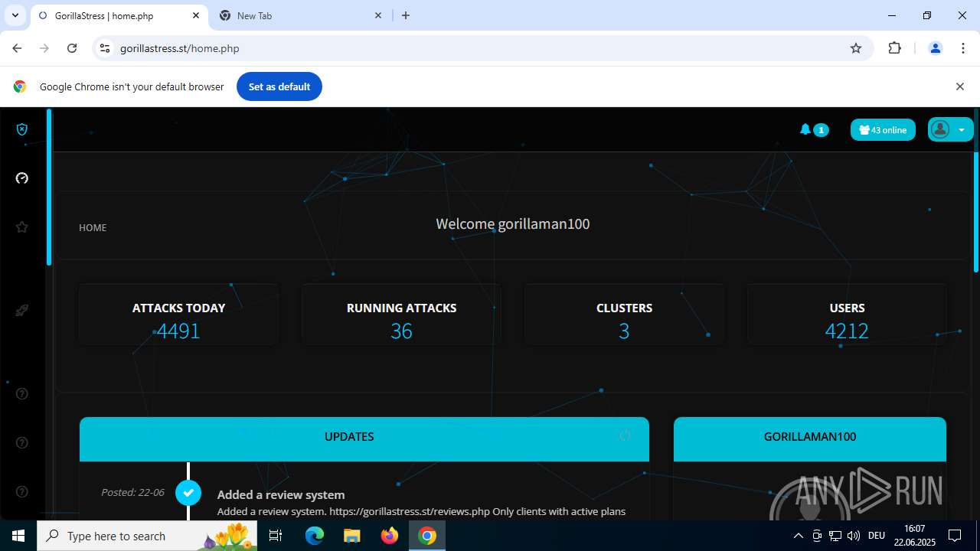Open the dashboard speedometer icon in sidebar

22,178
